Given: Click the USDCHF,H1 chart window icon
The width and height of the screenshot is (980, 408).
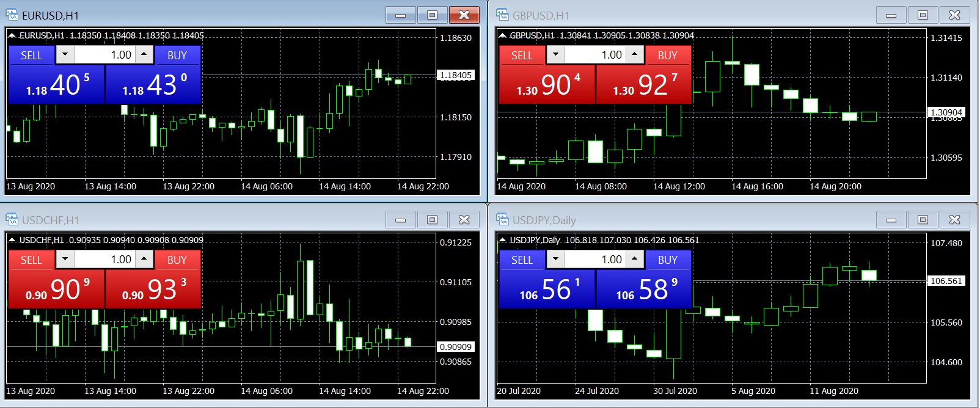Looking at the screenshot, I should pos(12,219).
